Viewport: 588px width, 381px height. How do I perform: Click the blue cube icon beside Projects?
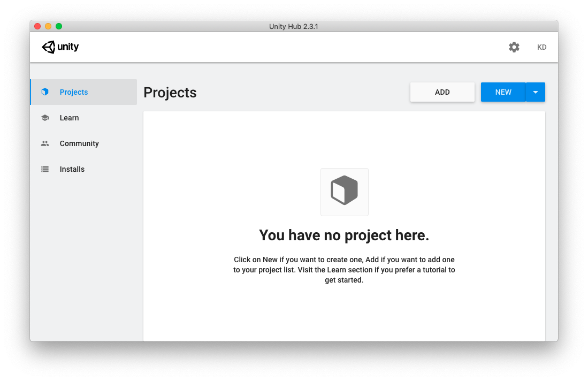(45, 92)
